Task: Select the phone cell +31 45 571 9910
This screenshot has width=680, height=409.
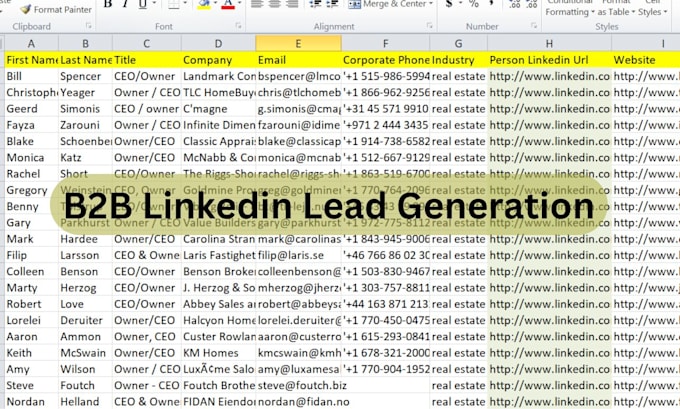Action: point(386,109)
